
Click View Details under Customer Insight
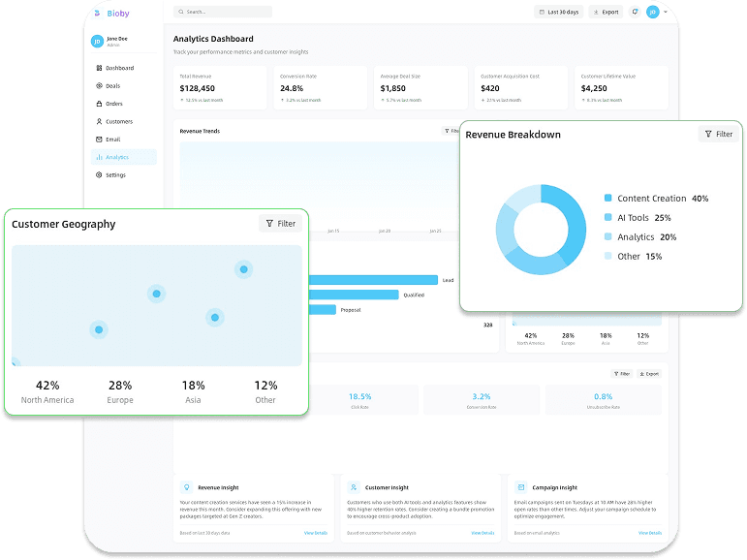pyautogui.click(x=482, y=533)
